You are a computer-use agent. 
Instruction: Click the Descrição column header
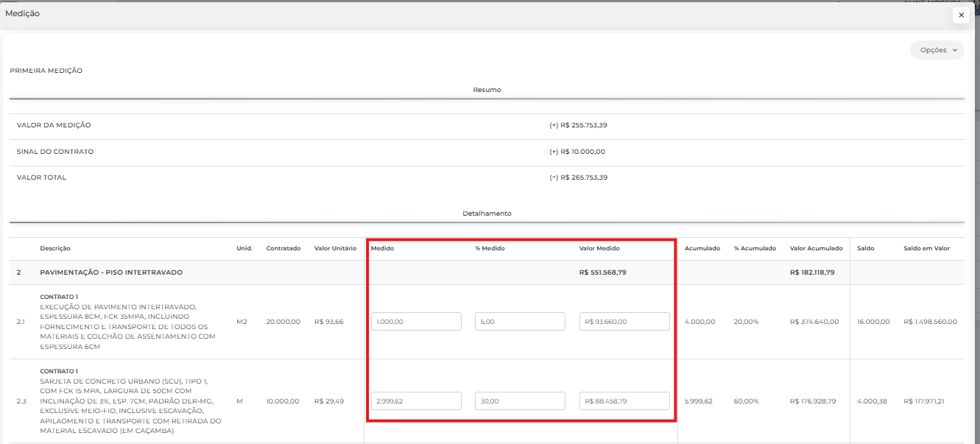tap(55, 249)
